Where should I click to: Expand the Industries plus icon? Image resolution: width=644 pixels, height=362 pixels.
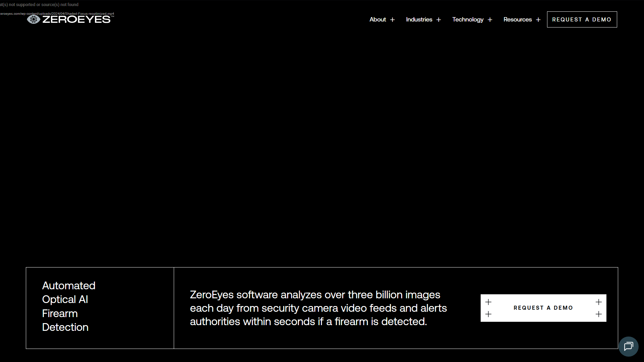(x=438, y=20)
